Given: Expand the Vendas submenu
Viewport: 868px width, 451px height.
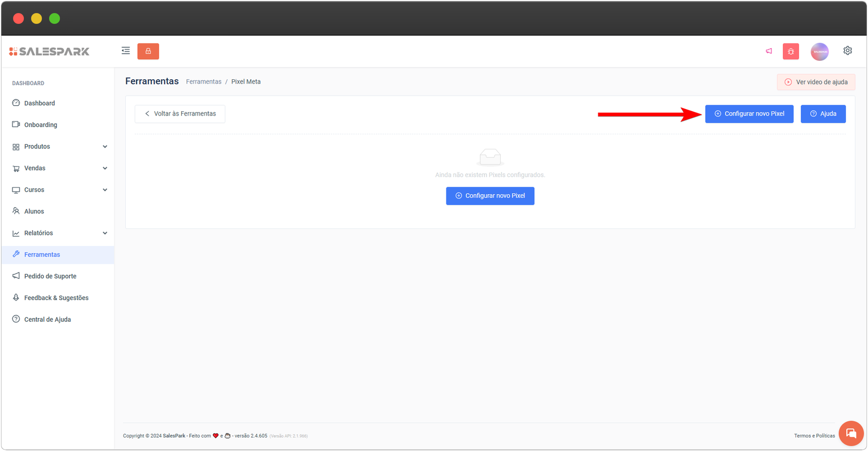Looking at the screenshot, I should (x=105, y=168).
